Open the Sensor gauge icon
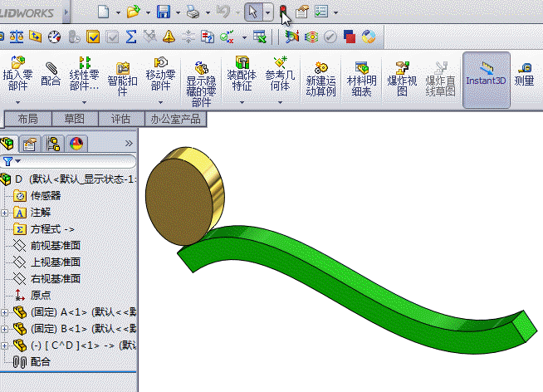Viewport: 543px width, 392px height. (54, 37)
